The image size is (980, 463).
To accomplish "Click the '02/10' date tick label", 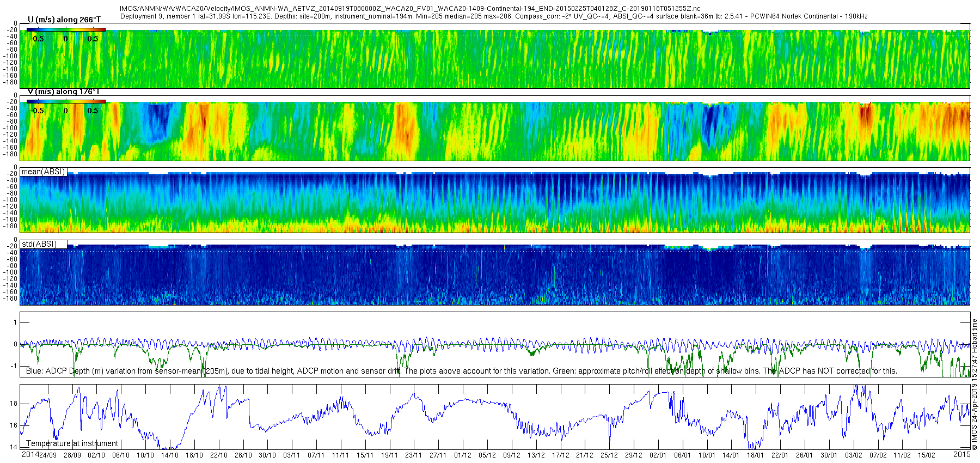I will pos(96,455).
